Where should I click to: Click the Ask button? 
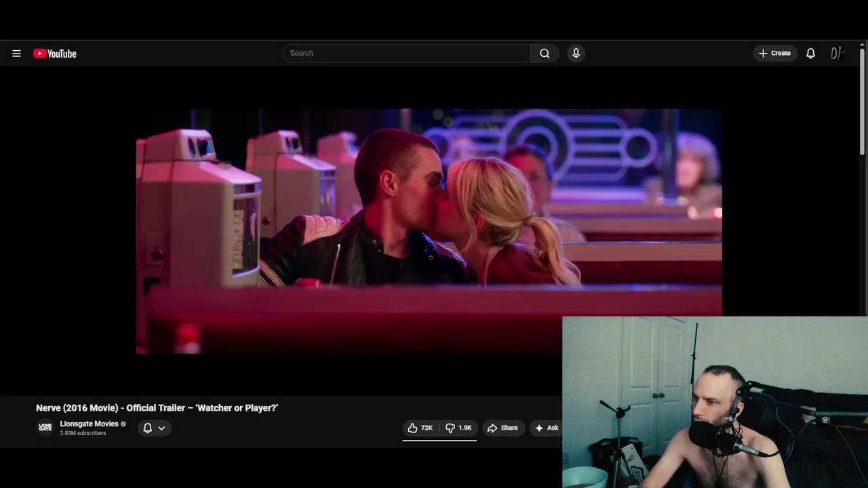click(x=547, y=428)
